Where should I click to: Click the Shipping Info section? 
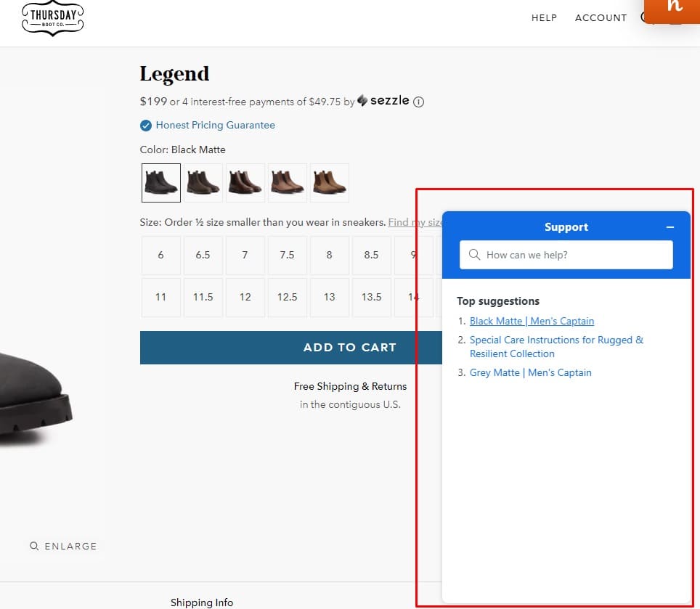[x=202, y=602]
